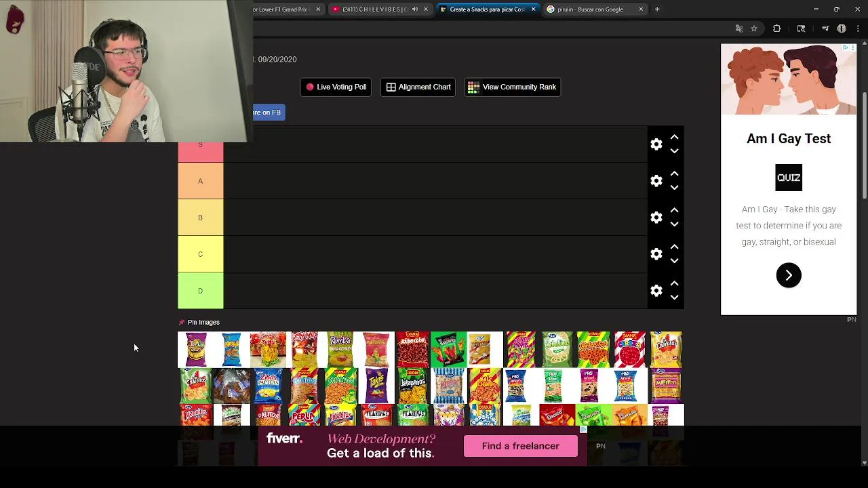868x488 pixels.
Task: Mute audio on the CHILLVIBES tab
Action: 415,9
